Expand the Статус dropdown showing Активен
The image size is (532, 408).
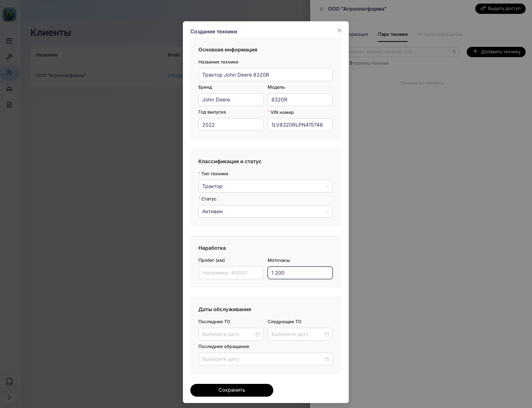[265, 211]
